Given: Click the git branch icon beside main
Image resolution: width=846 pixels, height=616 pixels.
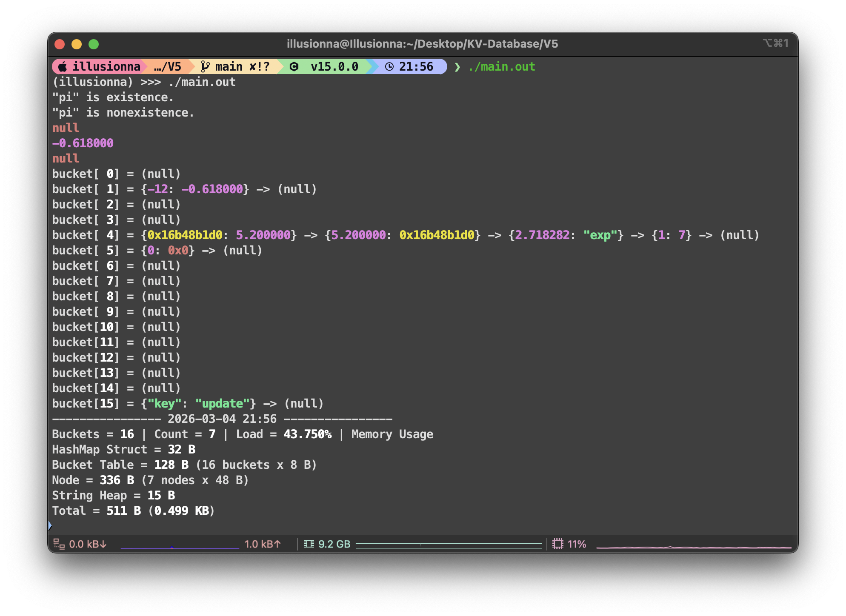Looking at the screenshot, I should [205, 66].
